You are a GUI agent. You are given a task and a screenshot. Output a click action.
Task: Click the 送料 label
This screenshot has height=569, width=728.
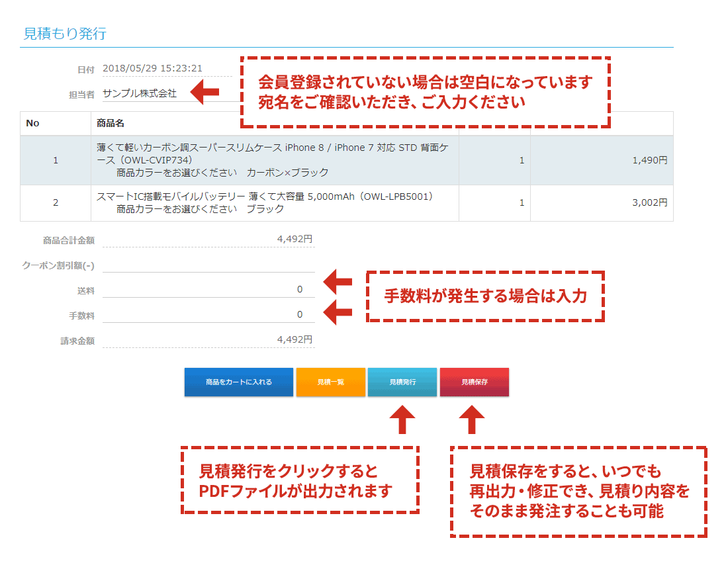coord(86,290)
